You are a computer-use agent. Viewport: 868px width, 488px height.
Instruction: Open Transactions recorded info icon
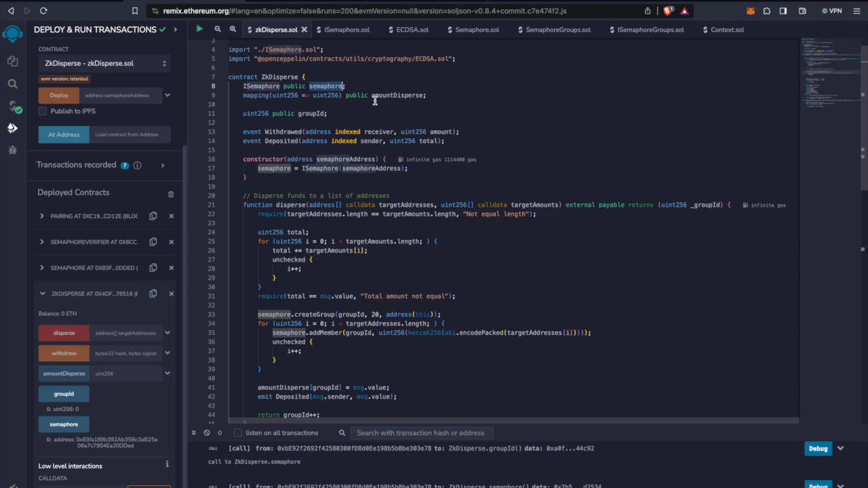point(138,165)
